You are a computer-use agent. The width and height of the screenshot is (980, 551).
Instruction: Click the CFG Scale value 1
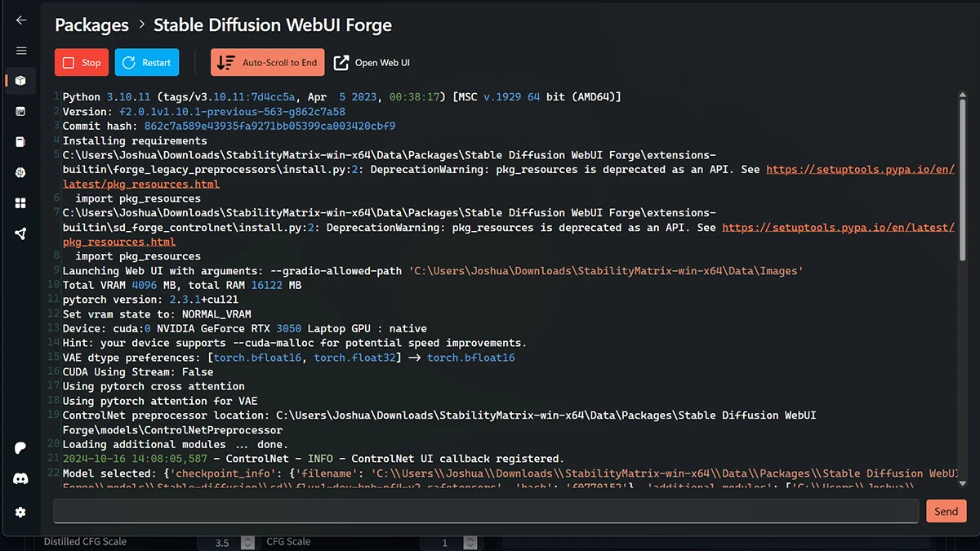pyautogui.click(x=445, y=543)
